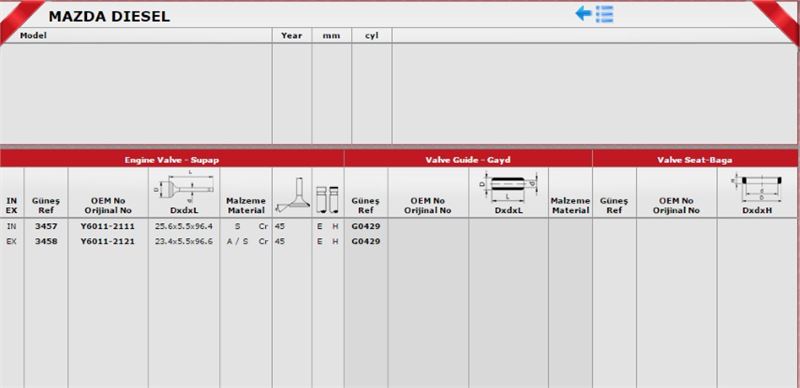Click the valve seat angle diagram icon
Image resolution: width=800 pixels, height=388 pixels.
coord(292,196)
